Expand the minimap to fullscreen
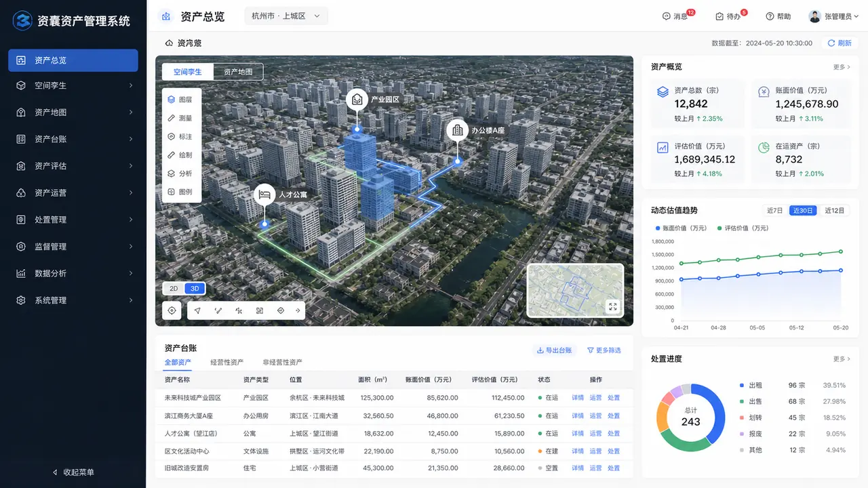868x488 pixels. 613,307
